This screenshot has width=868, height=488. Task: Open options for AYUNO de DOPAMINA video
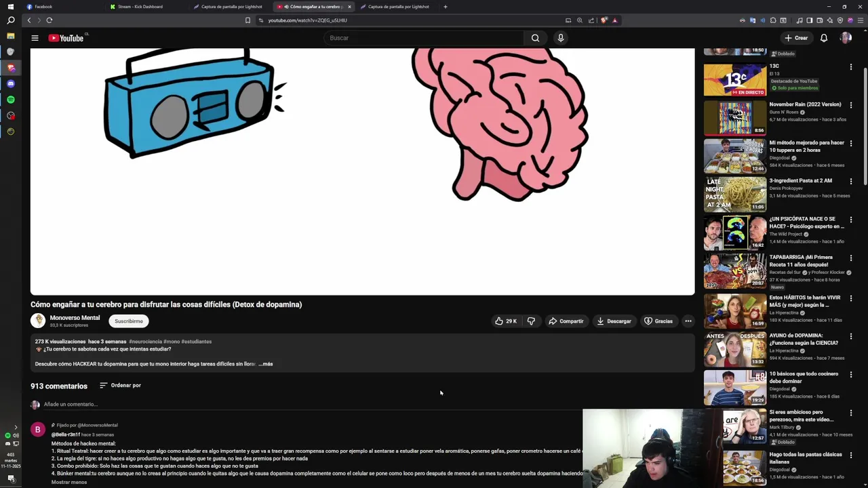851,336
